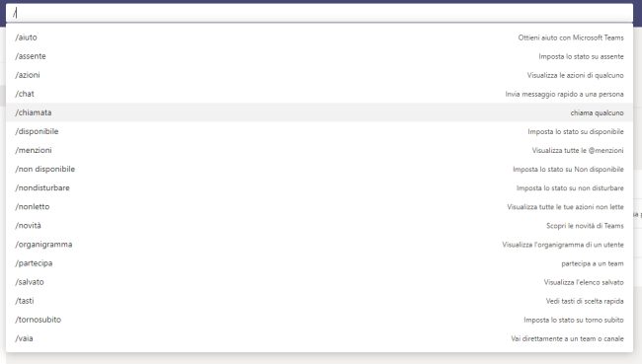
Task: Select the /aiuto command
Action: [x=319, y=37]
